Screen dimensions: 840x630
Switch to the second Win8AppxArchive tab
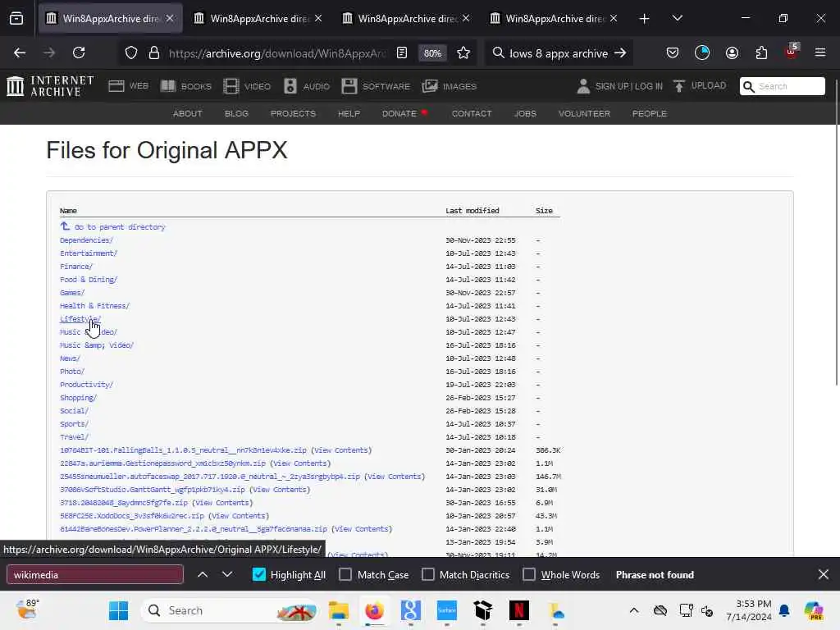point(258,18)
